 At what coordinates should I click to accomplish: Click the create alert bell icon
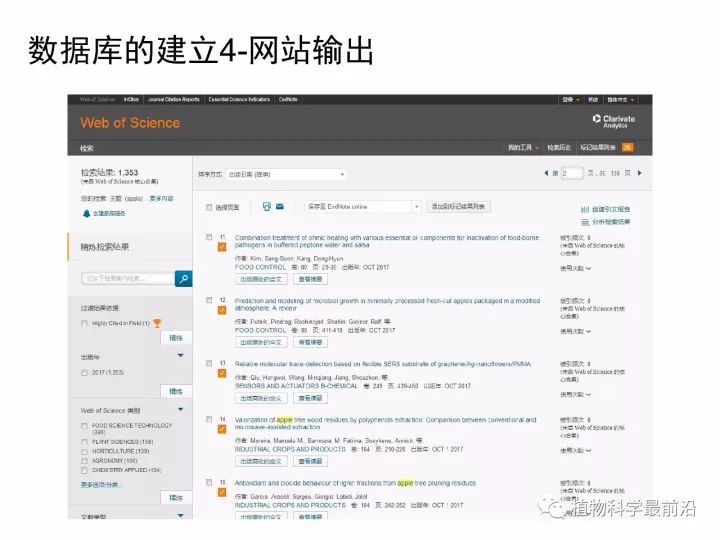pyautogui.click(x=86, y=213)
